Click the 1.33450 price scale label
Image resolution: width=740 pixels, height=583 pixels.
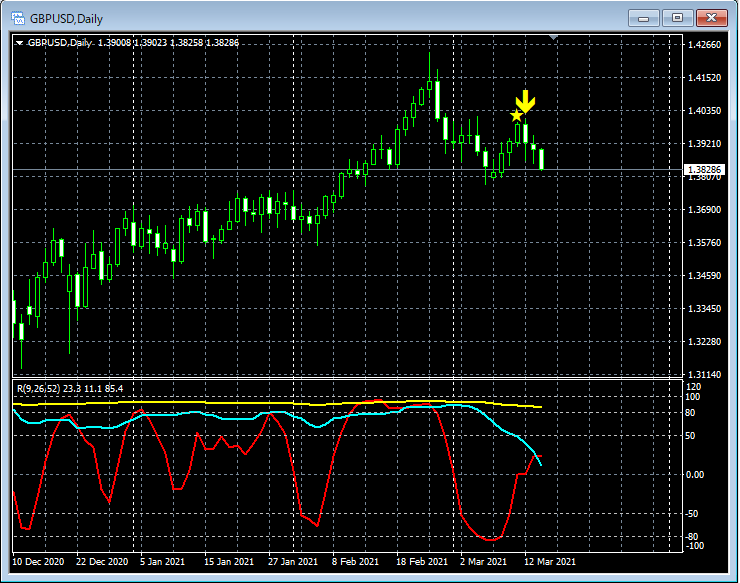704,309
